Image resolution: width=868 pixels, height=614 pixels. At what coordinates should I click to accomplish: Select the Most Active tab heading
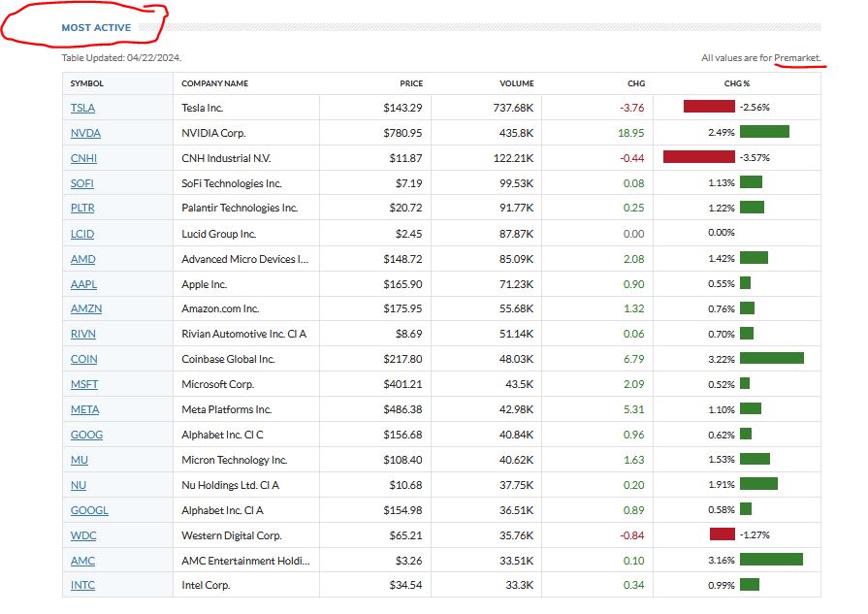(x=96, y=28)
